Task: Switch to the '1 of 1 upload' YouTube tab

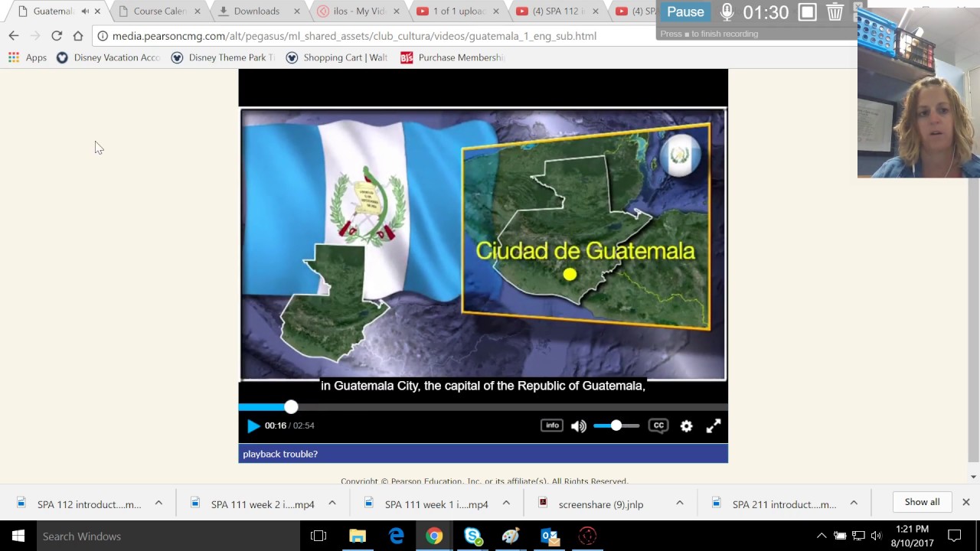Action: (x=458, y=11)
